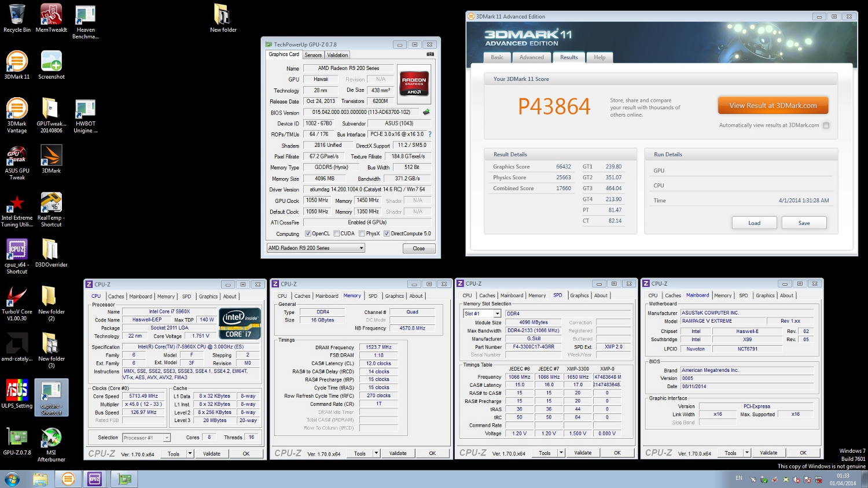The height and width of the screenshot is (488, 868).
Task: Expand Tools arrow in CPU-Z Mainboard window
Action: (747, 453)
